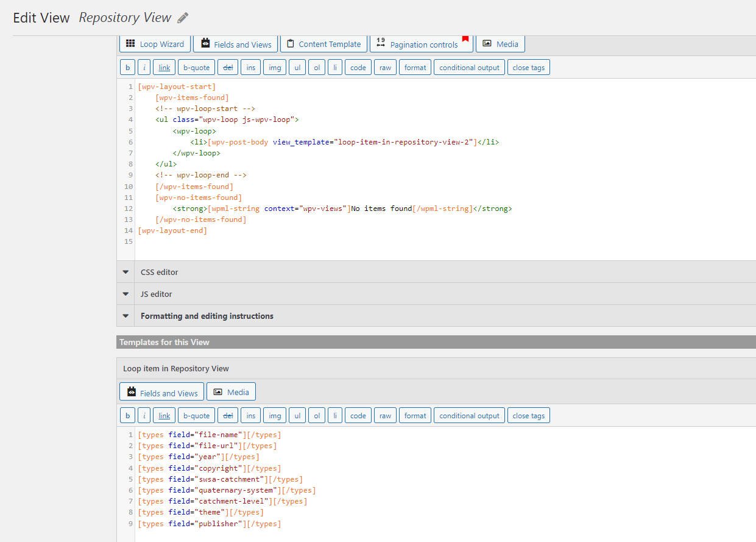The height and width of the screenshot is (542, 756).
Task: Click code in the loop editor toolbar
Action: coord(358,68)
